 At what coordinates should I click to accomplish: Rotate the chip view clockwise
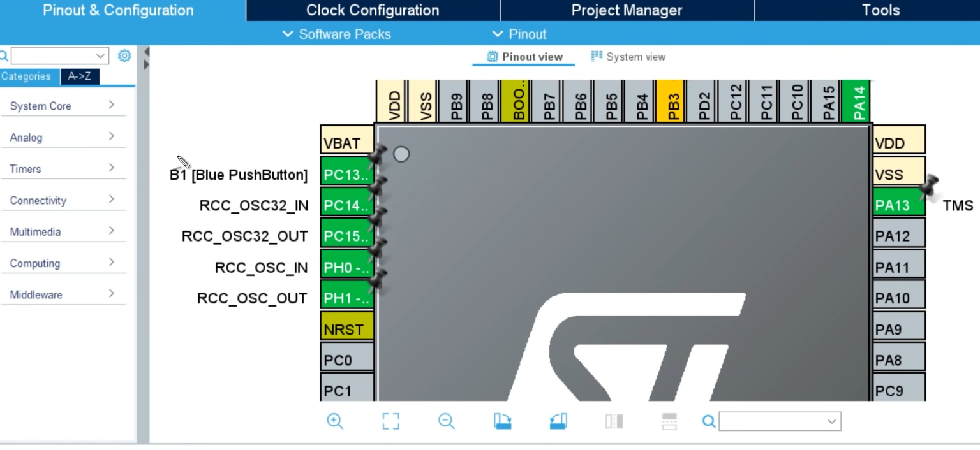pyautogui.click(x=502, y=421)
